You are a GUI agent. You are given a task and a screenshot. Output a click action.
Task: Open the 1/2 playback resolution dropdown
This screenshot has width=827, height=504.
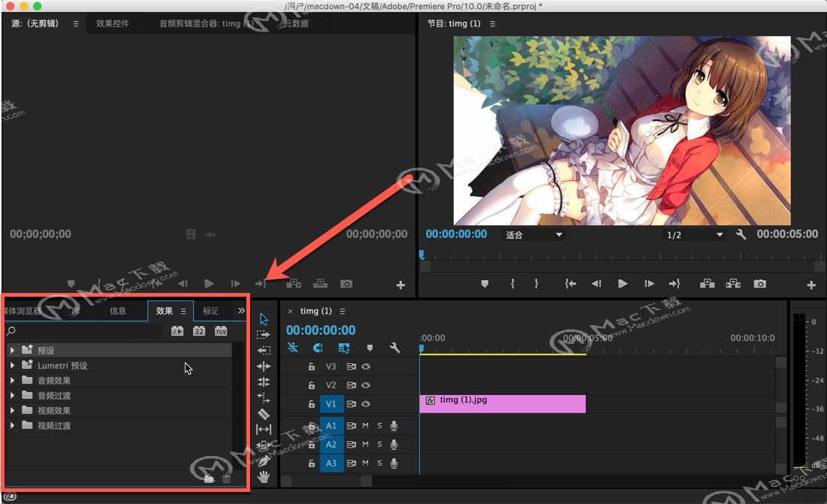694,234
